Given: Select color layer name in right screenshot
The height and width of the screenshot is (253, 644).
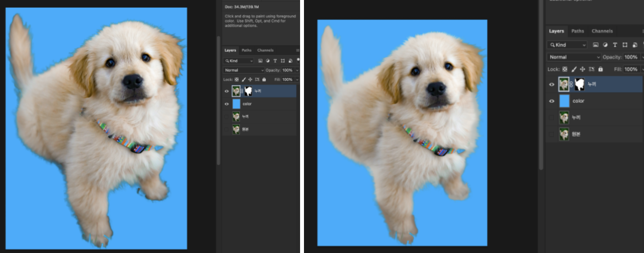Looking at the screenshot, I should click(578, 101).
